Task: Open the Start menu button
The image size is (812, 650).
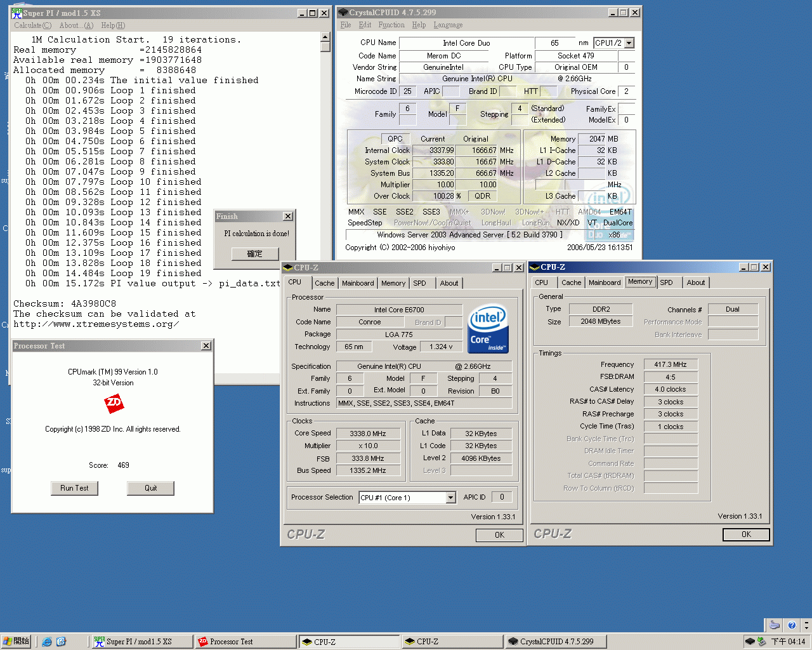Action: [16, 642]
